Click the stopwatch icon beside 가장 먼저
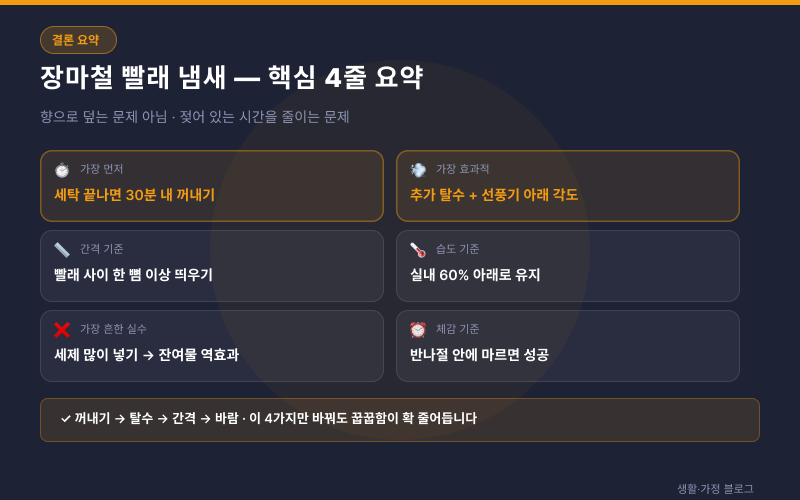The width and height of the screenshot is (800, 500). coord(62,170)
